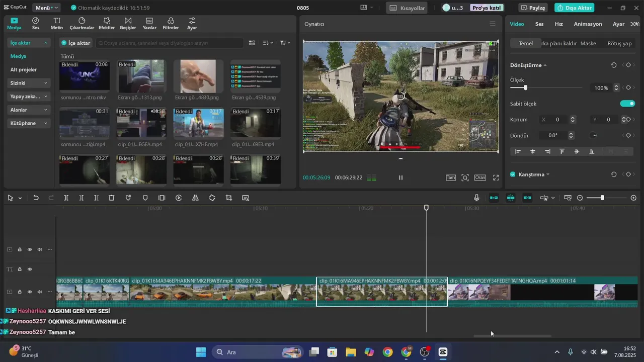The height and width of the screenshot is (362, 644).
Task: Pause the preview playback
Action: coord(400,177)
